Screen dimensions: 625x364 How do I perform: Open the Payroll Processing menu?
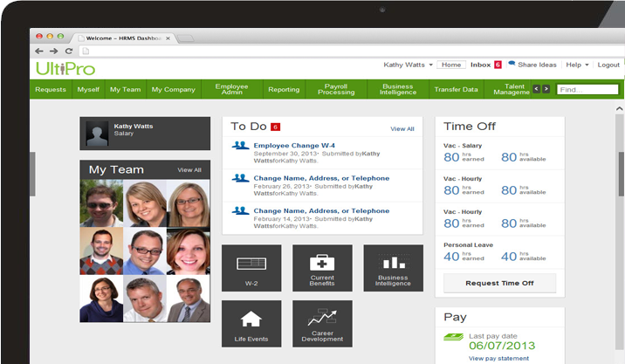pos(336,89)
